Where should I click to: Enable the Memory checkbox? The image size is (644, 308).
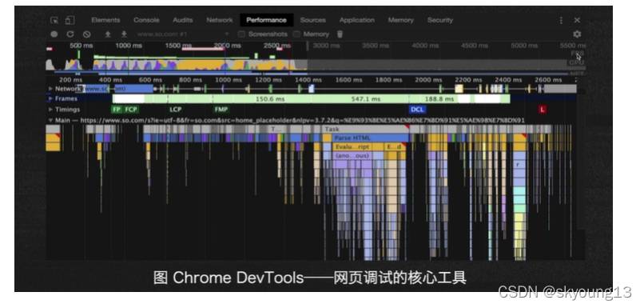coord(296,34)
